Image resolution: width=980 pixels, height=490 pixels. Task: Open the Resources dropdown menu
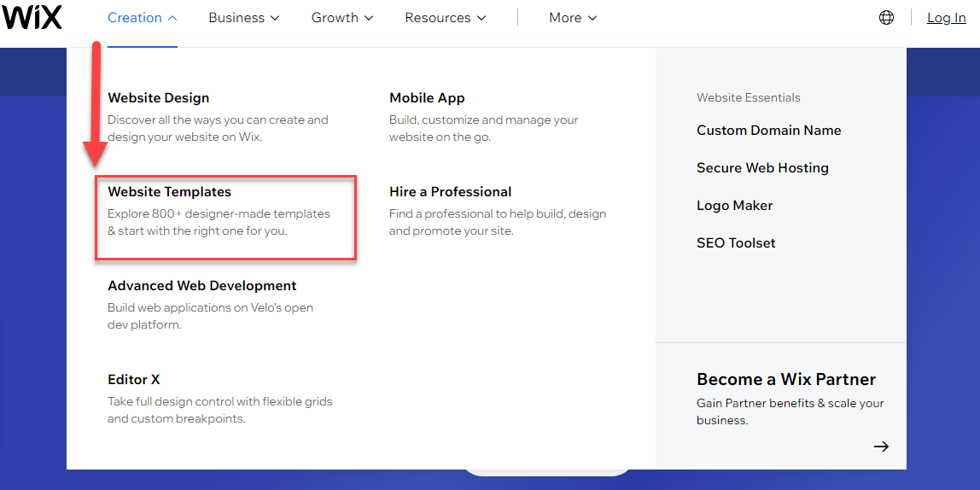[445, 18]
